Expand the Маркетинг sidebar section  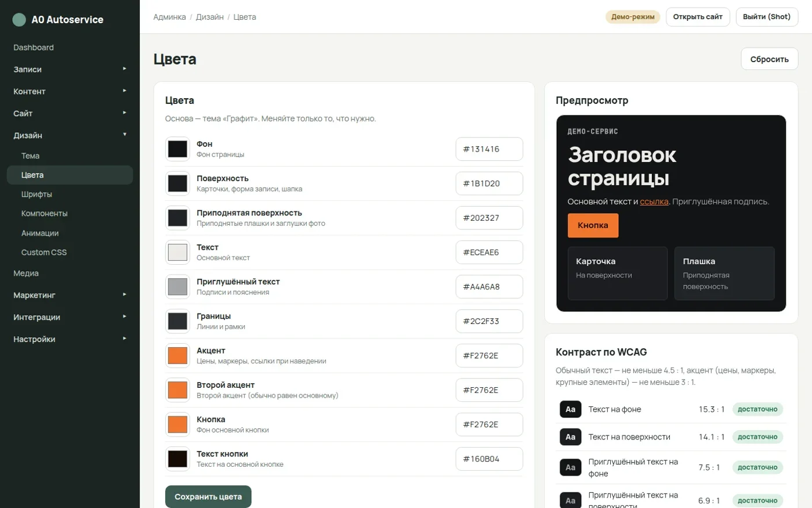click(x=70, y=295)
